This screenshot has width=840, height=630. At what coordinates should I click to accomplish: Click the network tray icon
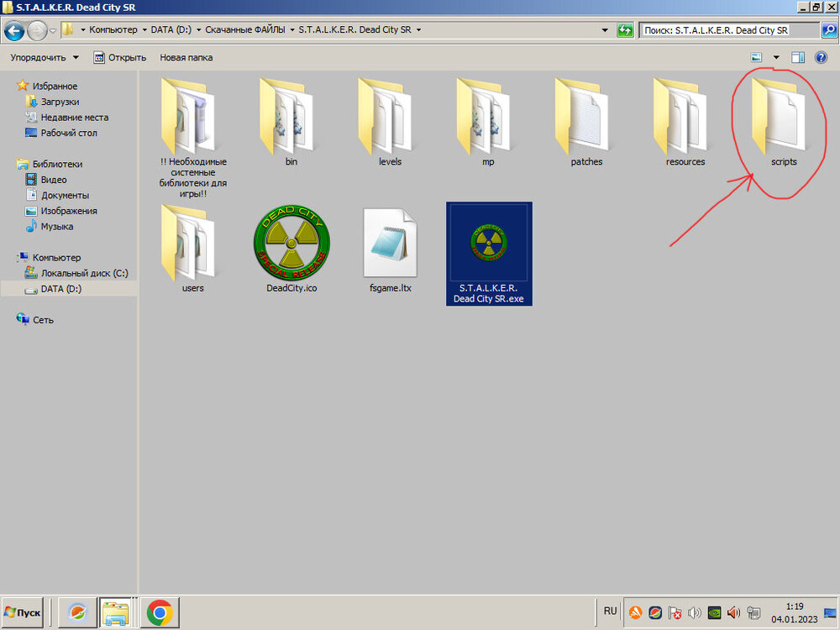pyautogui.click(x=753, y=612)
